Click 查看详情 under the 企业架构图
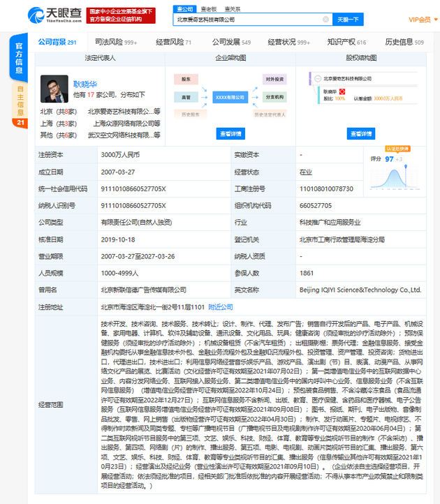 (x=230, y=134)
